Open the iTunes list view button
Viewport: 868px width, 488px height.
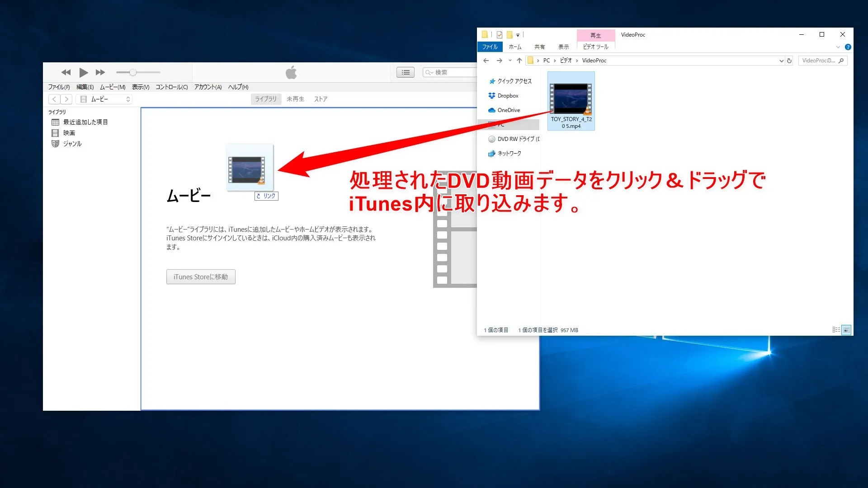coord(406,72)
